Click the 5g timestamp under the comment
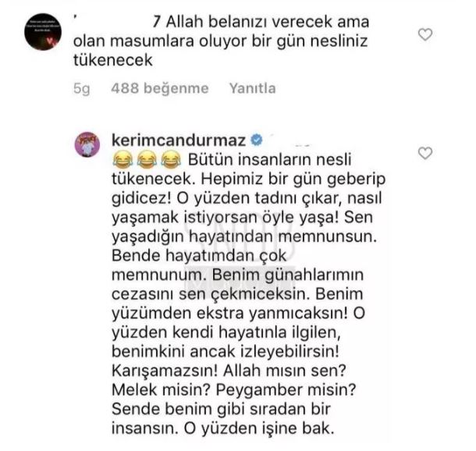The image size is (476, 451). [82, 89]
